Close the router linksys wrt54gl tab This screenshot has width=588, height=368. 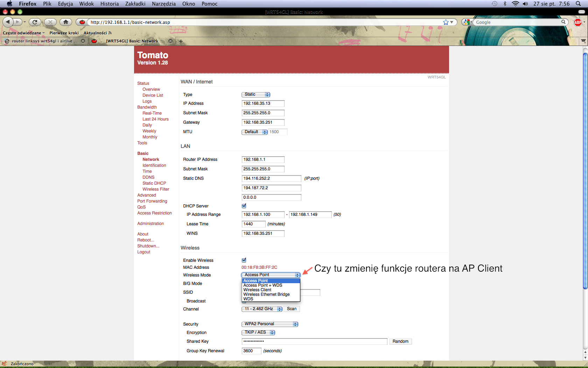[83, 41]
